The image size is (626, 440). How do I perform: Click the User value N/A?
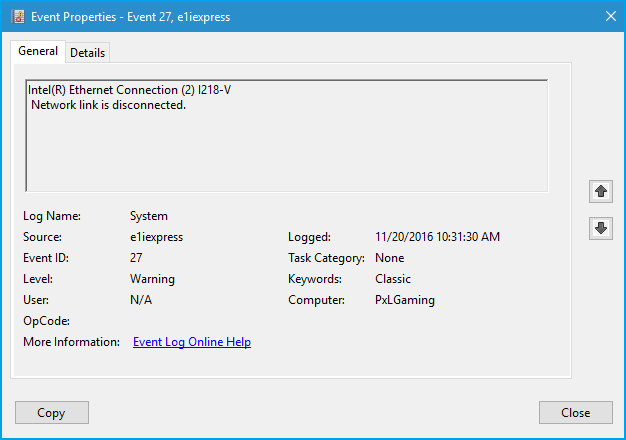tap(141, 300)
